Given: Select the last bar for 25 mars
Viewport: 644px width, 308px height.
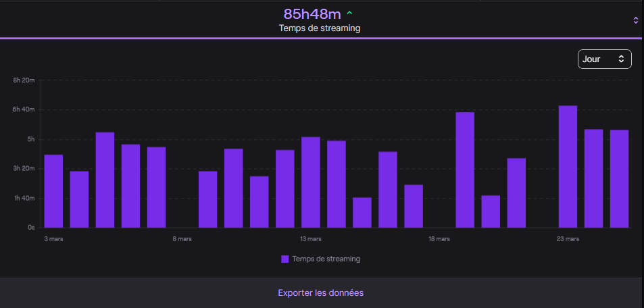Looking at the screenshot, I should point(620,178).
